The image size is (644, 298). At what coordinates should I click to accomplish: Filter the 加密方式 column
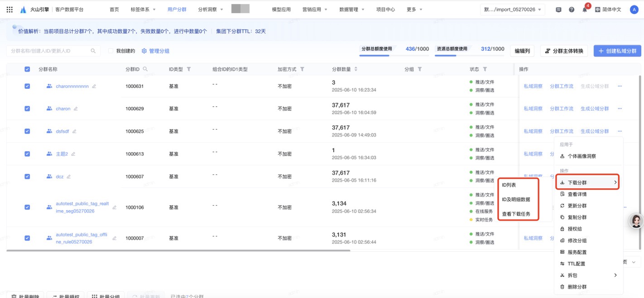point(302,69)
